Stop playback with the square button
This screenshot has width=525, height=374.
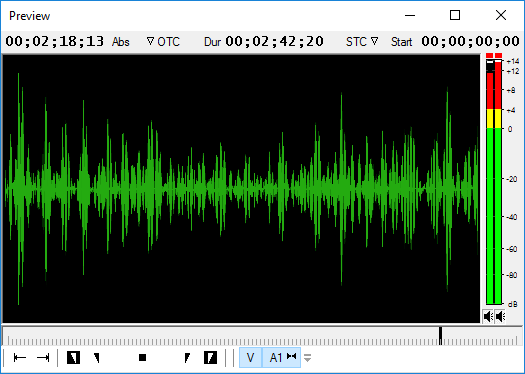coord(143,358)
